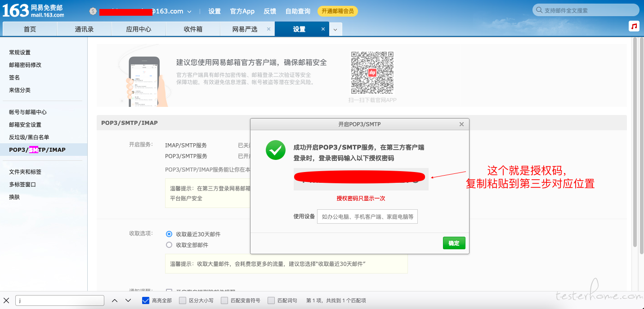The width and height of the screenshot is (644, 309).
Task: Open the music note icon
Action: (634, 26)
